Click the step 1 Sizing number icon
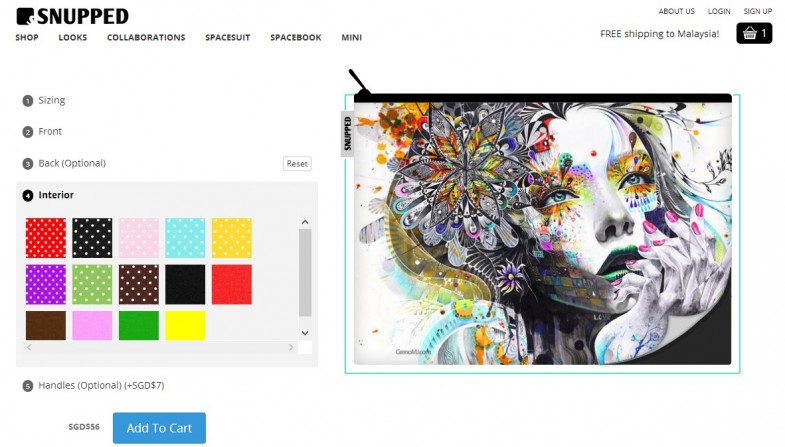This screenshot has height=447, width=785. click(28, 101)
